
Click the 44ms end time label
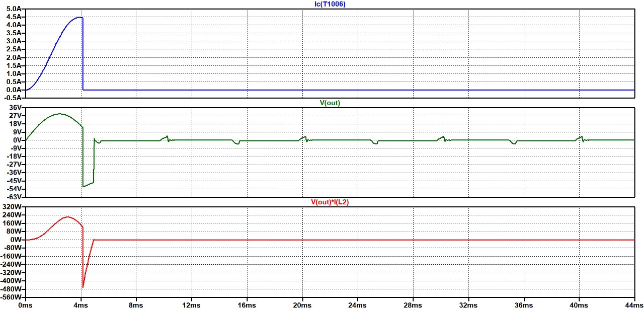point(634,305)
